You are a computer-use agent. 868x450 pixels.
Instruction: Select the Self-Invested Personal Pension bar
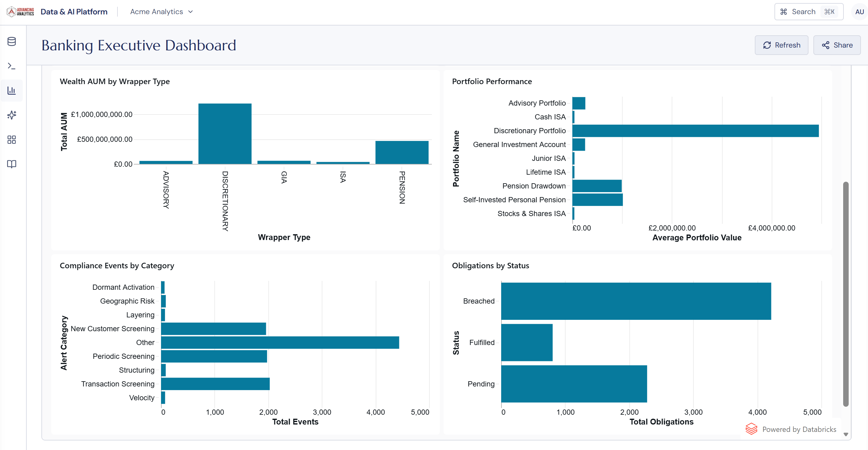597,200
